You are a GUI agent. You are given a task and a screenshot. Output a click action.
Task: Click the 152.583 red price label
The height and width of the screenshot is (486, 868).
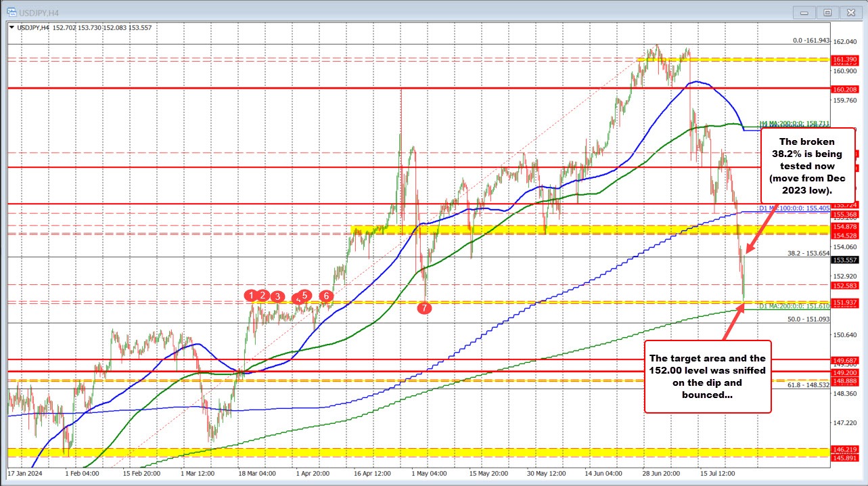846,286
